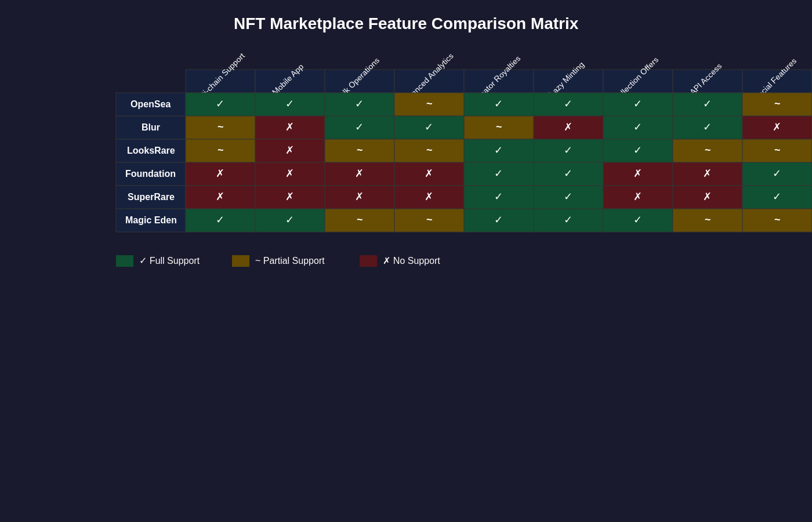Click LooksRare's Mobile App cross cell
812x522 pixels.
tap(290, 151)
